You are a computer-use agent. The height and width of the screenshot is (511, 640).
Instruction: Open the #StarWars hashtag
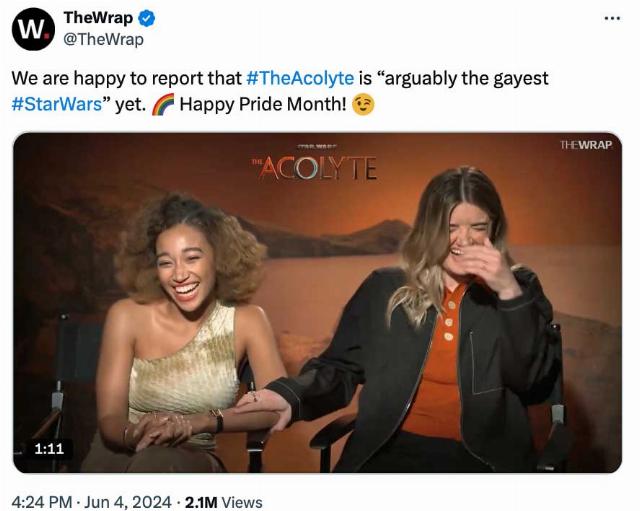57,104
